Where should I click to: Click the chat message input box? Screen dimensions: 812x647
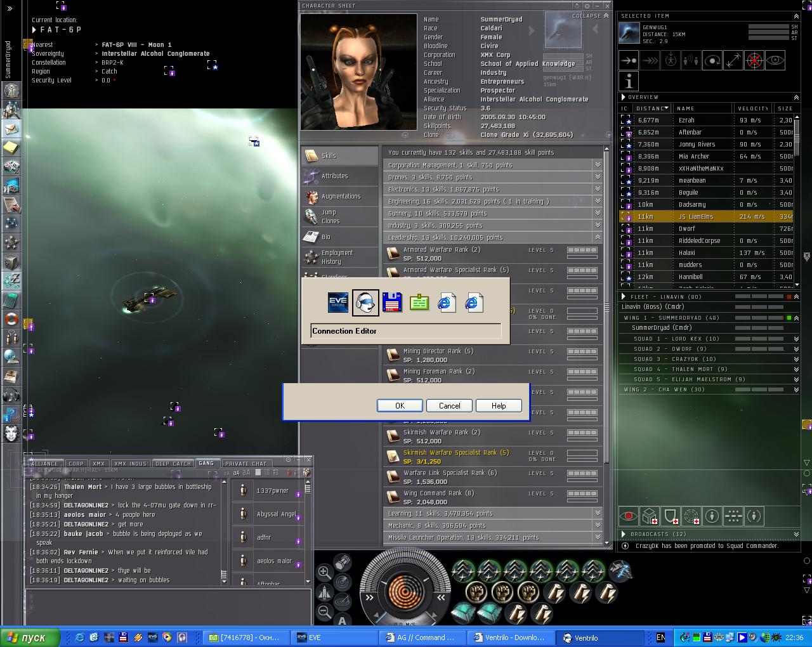coord(168,606)
